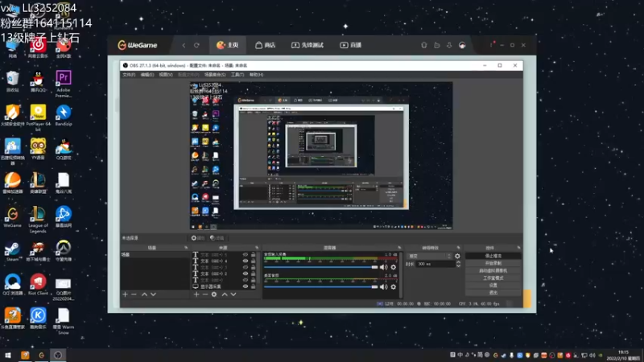The height and width of the screenshot is (362, 644).
Task: Launch the League of Legends desktop shortcut
Action: pyautogui.click(x=38, y=220)
